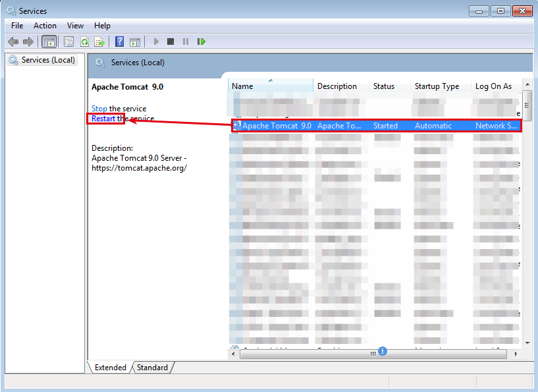
Task: Click the Automatic startup type cell
Action: 433,126
